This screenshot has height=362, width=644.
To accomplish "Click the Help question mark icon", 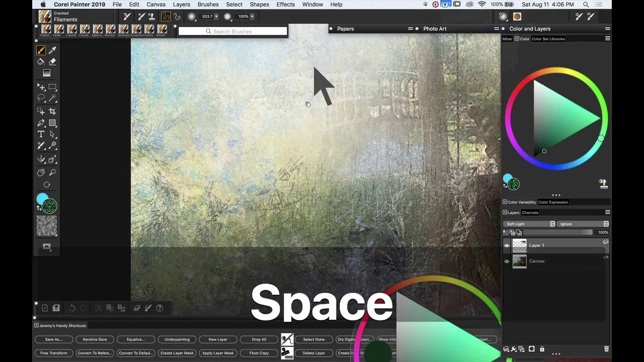I will coord(159,308).
